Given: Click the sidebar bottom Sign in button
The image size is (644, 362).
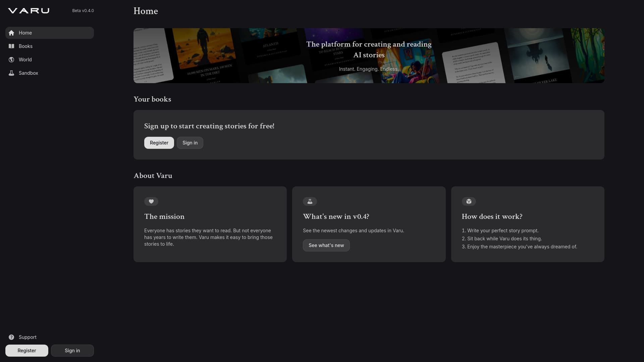Looking at the screenshot, I should (72, 351).
